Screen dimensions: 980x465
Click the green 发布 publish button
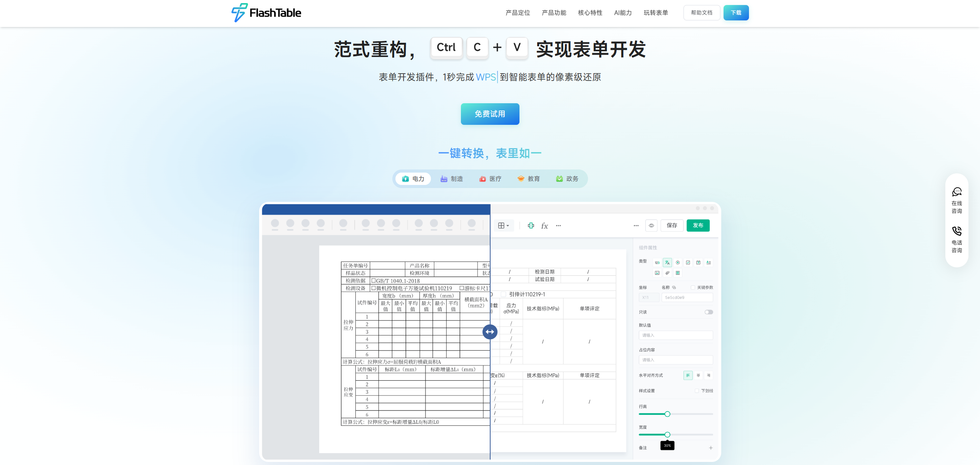pos(698,226)
